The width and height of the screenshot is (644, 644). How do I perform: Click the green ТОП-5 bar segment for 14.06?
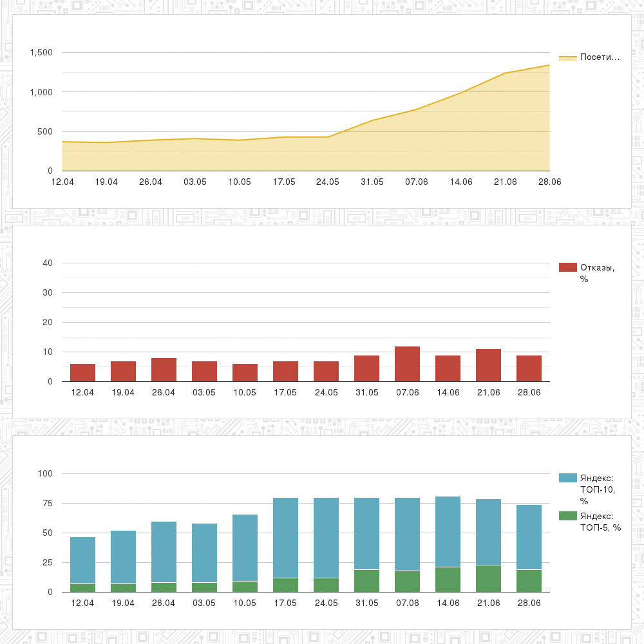coord(448,580)
